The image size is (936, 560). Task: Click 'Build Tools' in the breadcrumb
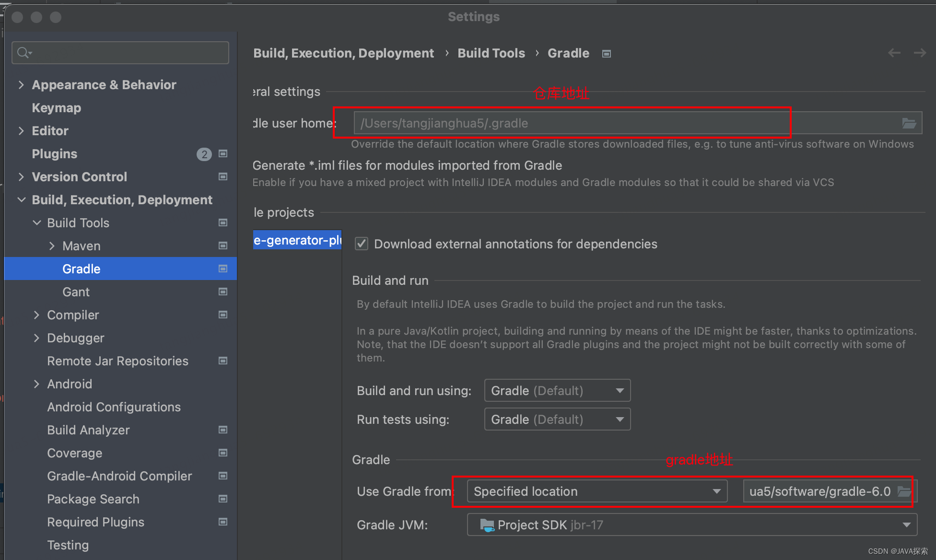(491, 53)
